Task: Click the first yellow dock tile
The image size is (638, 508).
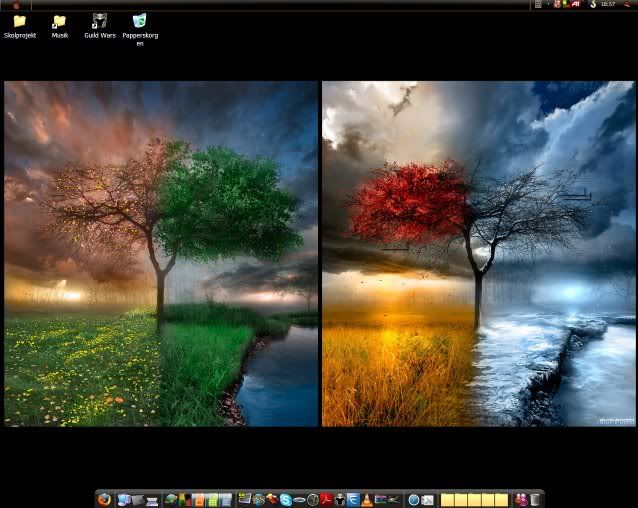Action: pyautogui.click(x=448, y=499)
